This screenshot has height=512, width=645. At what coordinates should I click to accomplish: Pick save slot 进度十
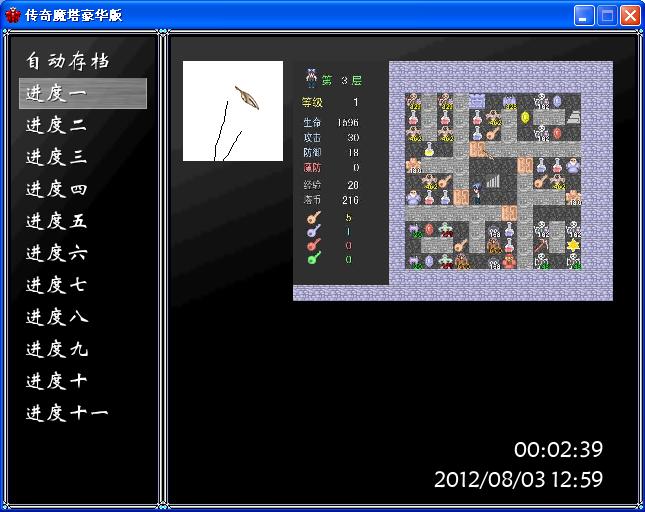click(83, 381)
